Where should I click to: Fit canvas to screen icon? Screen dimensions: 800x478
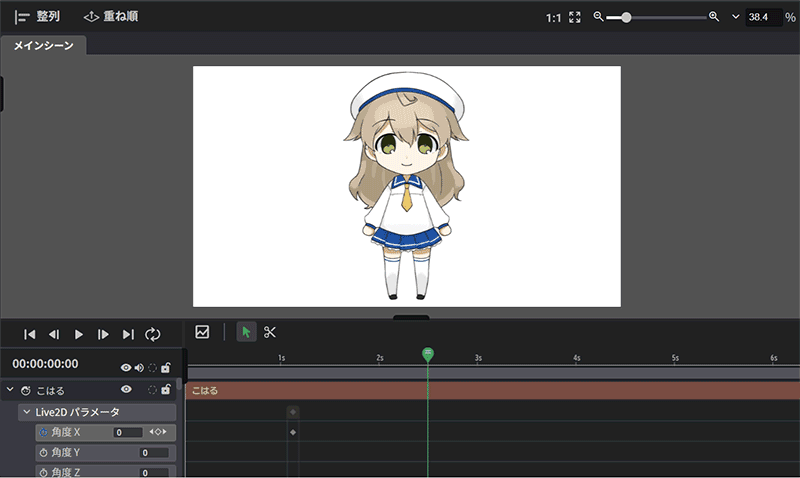pos(574,17)
